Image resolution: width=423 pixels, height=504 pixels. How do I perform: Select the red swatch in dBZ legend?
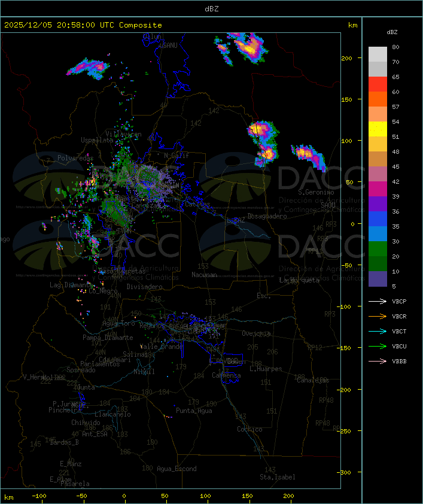click(378, 84)
